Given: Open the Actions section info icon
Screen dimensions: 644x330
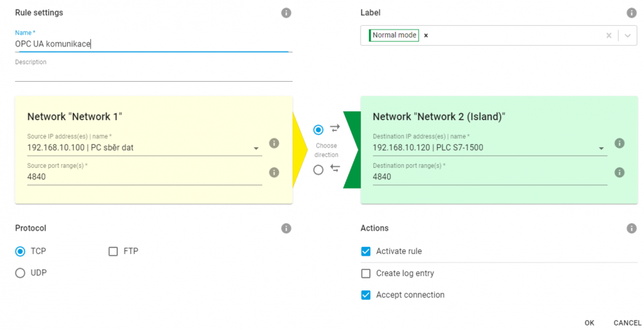Looking at the screenshot, I should (632, 228).
